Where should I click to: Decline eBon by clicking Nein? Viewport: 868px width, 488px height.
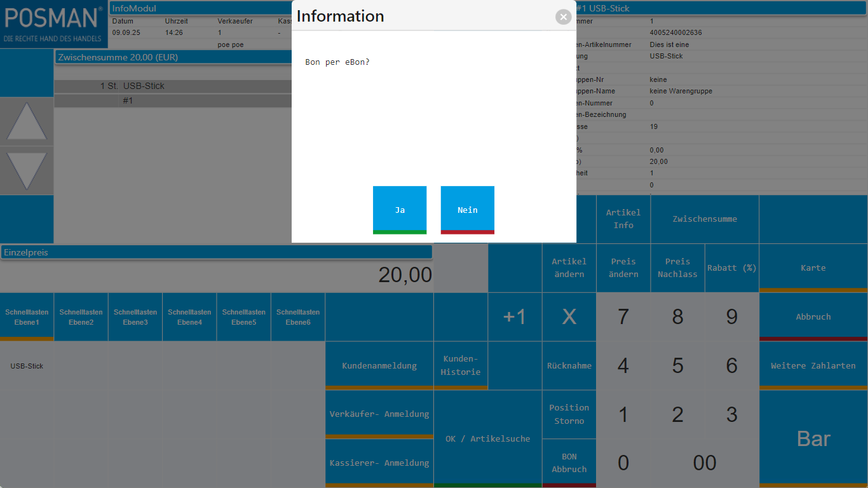click(x=467, y=210)
